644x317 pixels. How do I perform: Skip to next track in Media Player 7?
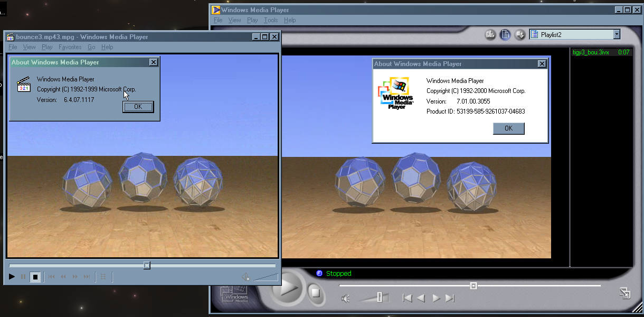450,298
